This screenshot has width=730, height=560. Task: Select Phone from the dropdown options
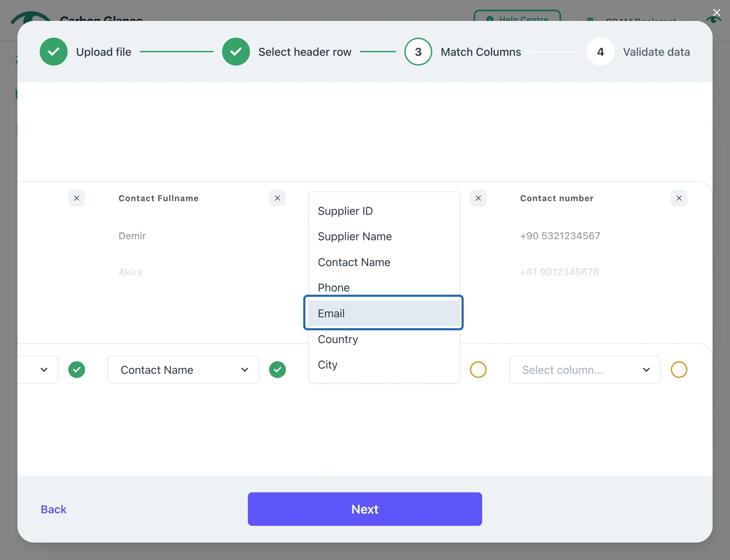tap(384, 288)
